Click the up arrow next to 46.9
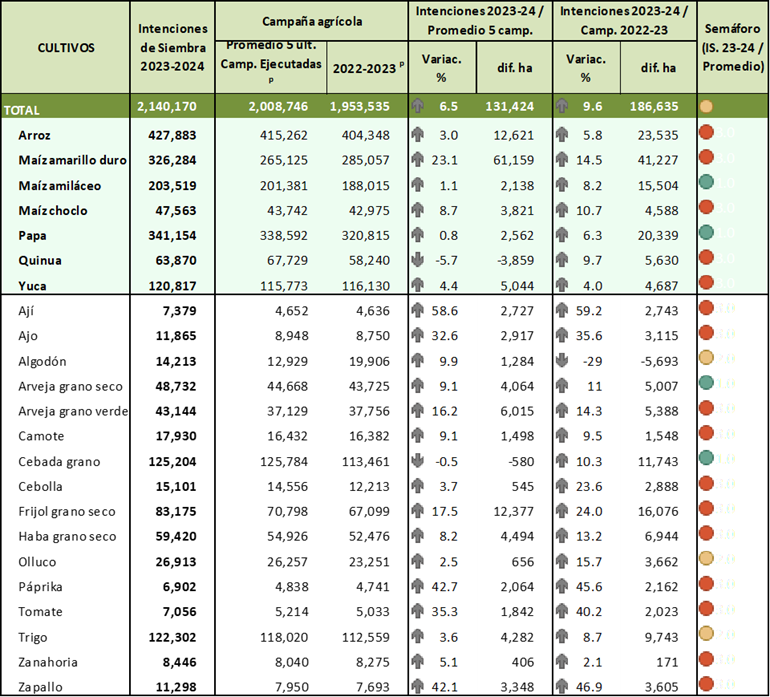The image size is (770, 697). 562,685
